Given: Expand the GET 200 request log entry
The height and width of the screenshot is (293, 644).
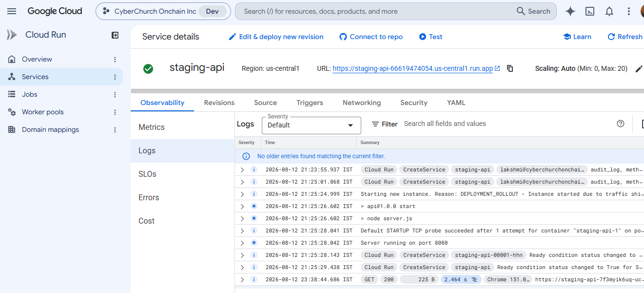Looking at the screenshot, I should click(x=242, y=279).
